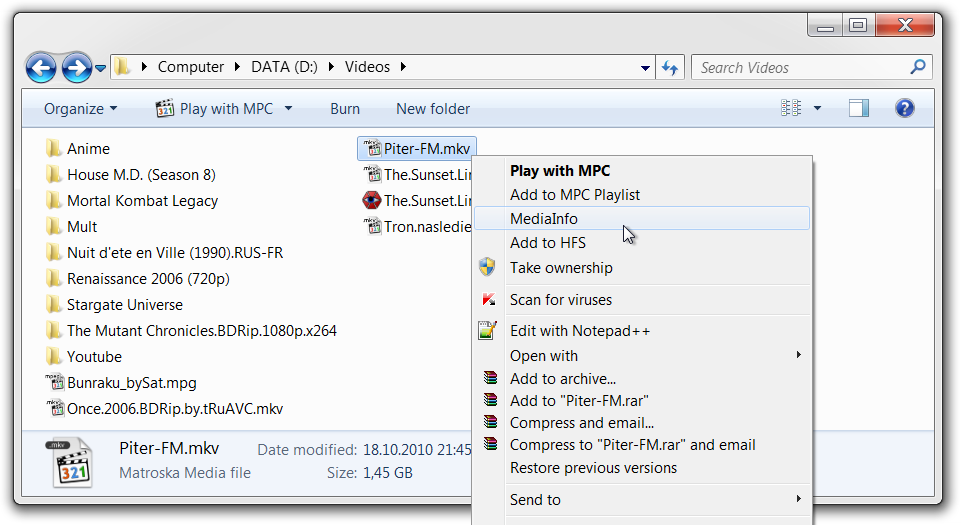Select Add to MPC Playlist menu entry
This screenshot has height=525, width=961.
[574, 194]
